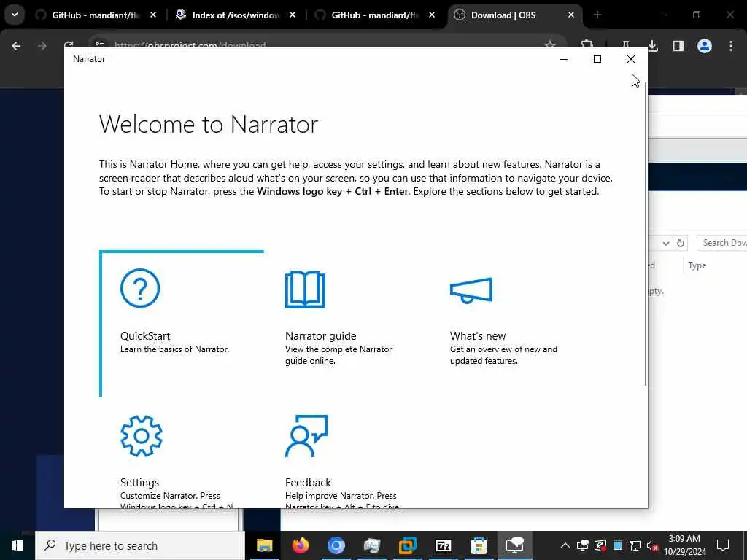Click the QuickStart heading text

point(145,335)
